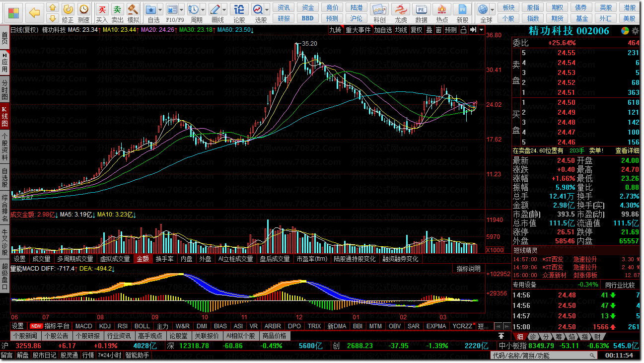Open the 智能助手 status bar item
644x363 pixels.
137,356
